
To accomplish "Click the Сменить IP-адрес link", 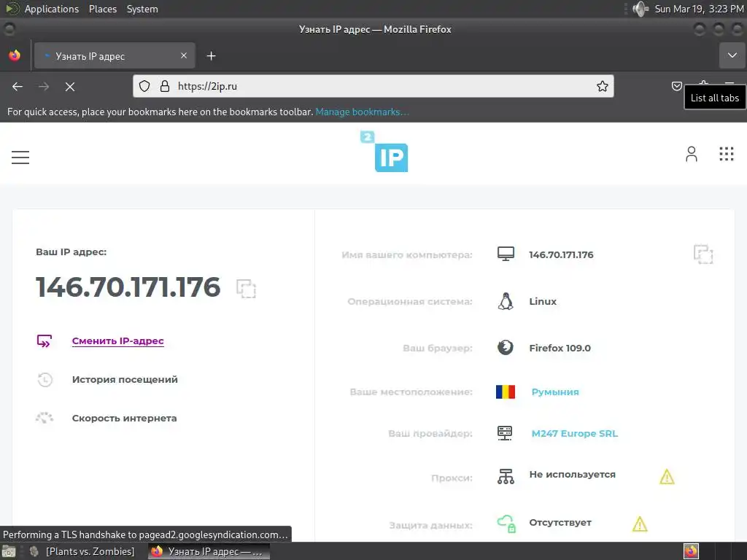I will coord(117,341).
